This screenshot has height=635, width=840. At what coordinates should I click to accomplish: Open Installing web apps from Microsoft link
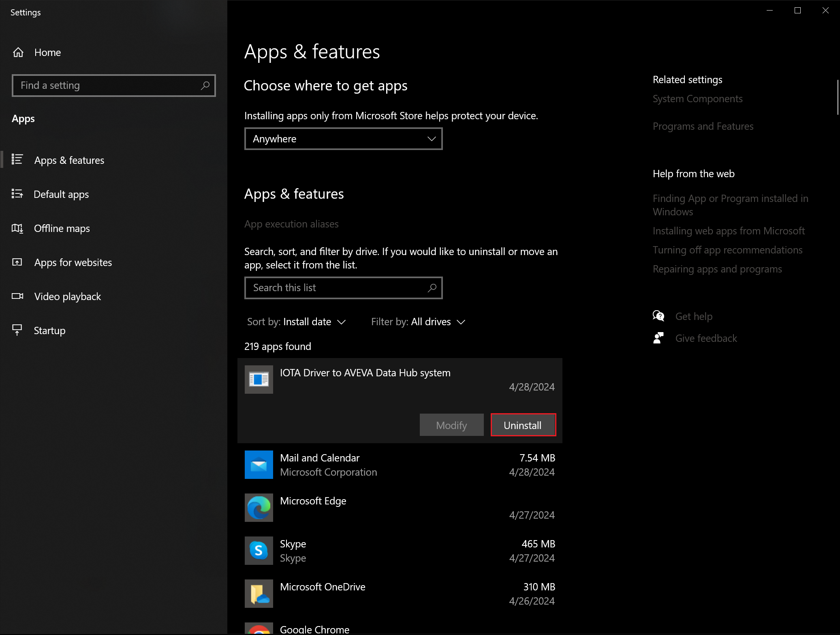point(729,231)
